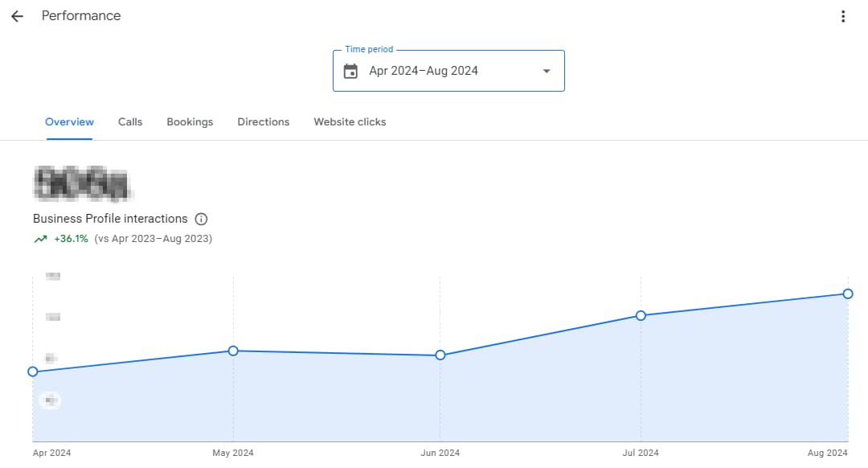
Task: Click the Jun 2024 data point marker
Action: point(440,355)
